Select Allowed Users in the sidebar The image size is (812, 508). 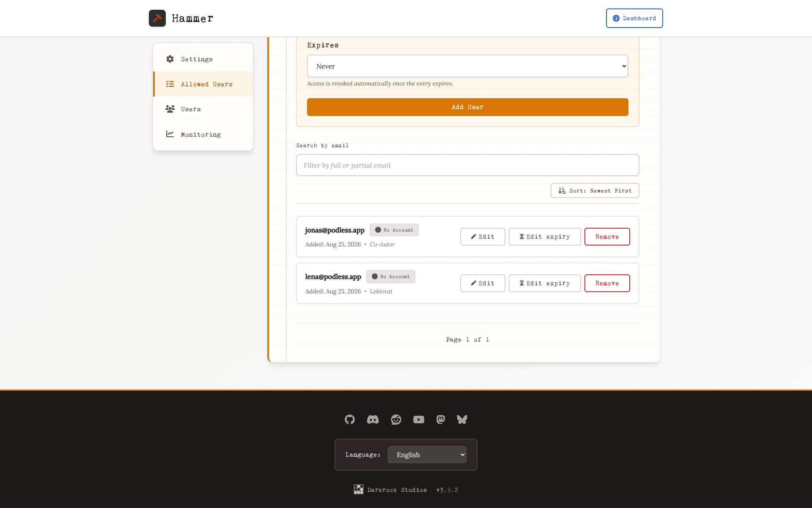(x=203, y=84)
